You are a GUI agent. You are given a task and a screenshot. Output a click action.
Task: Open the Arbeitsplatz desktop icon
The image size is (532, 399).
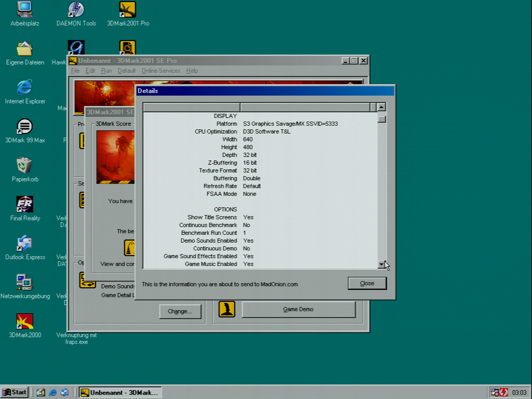pyautogui.click(x=24, y=9)
